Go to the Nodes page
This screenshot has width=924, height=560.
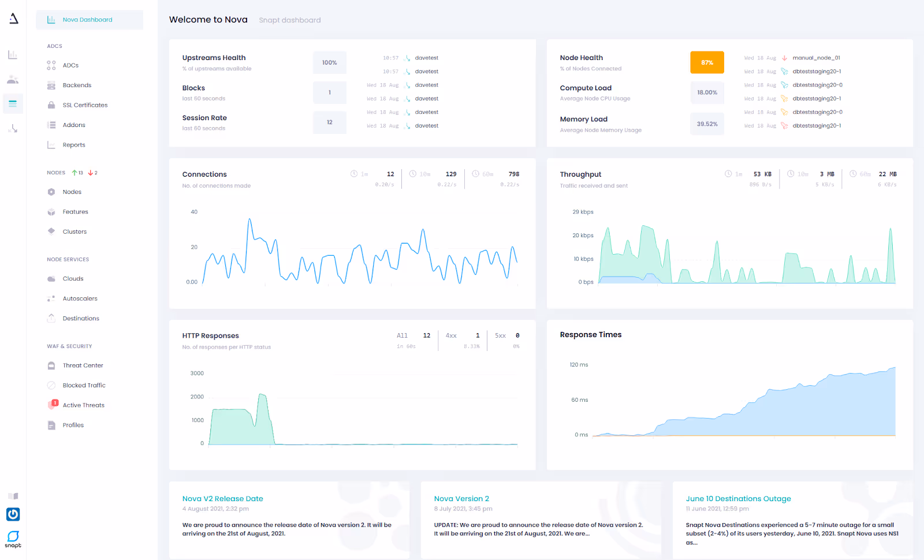tap(72, 192)
